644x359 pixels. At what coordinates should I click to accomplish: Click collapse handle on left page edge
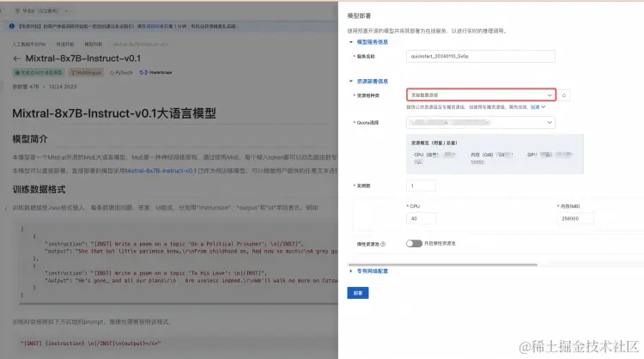(5, 208)
